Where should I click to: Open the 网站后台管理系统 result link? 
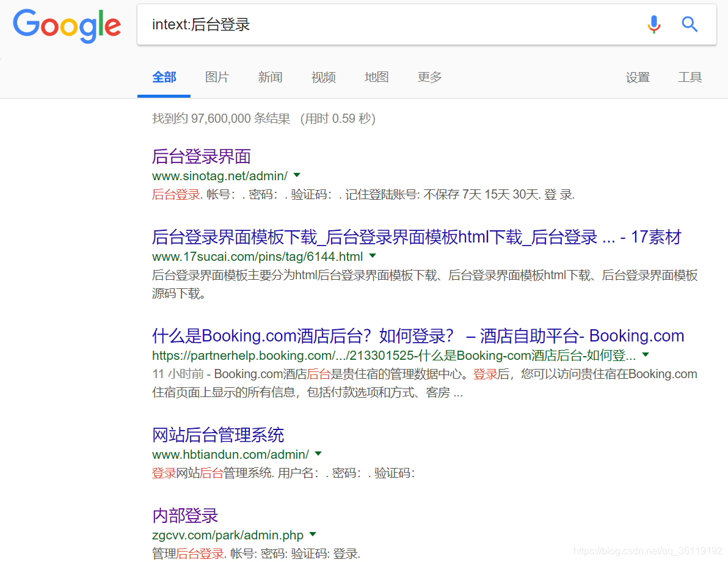point(218,435)
